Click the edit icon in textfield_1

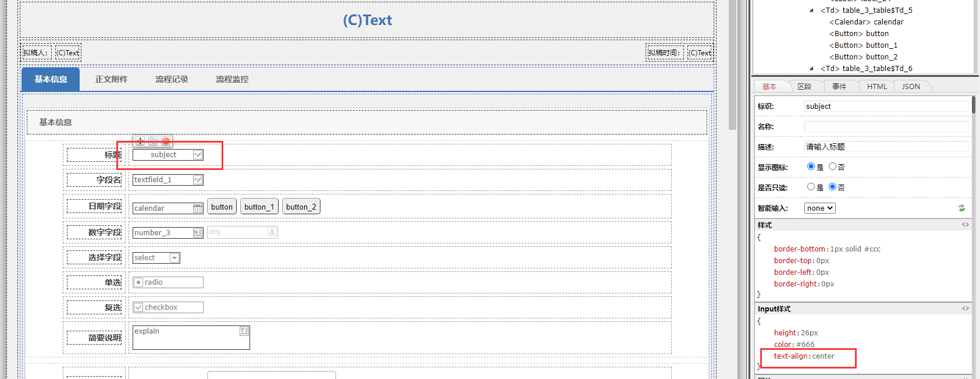point(198,180)
